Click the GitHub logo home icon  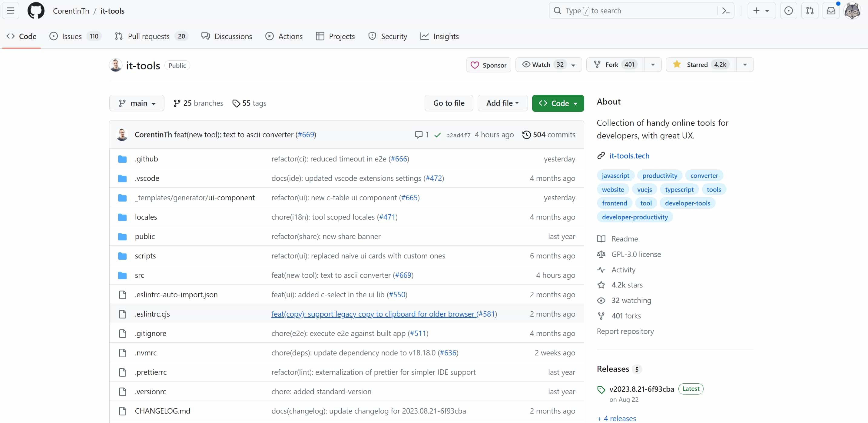[36, 11]
